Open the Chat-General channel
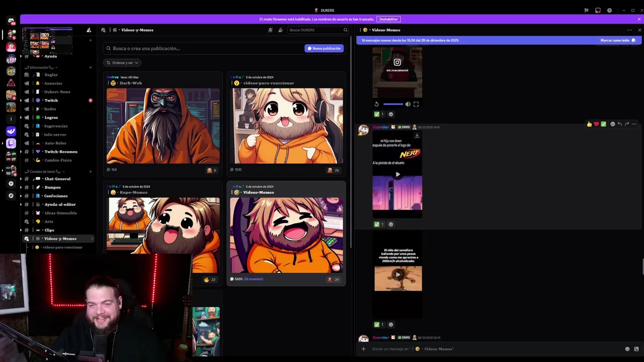This screenshot has height=362, width=644. (58, 179)
